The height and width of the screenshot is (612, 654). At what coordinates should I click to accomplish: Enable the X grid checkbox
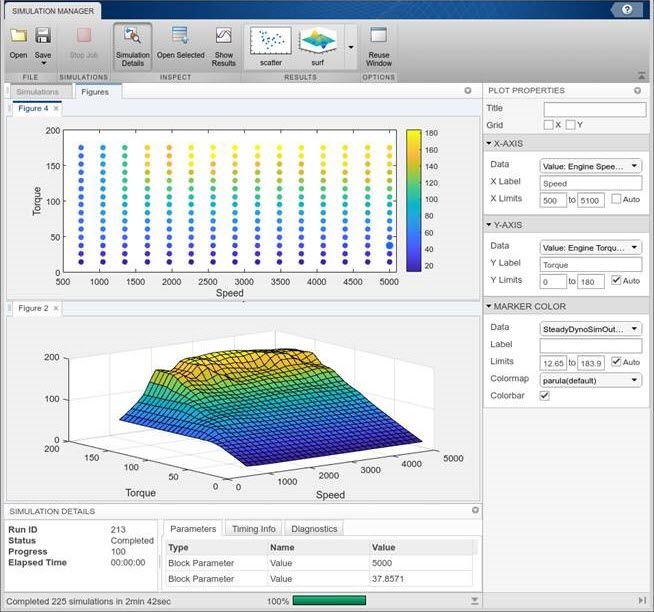(548, 125)
